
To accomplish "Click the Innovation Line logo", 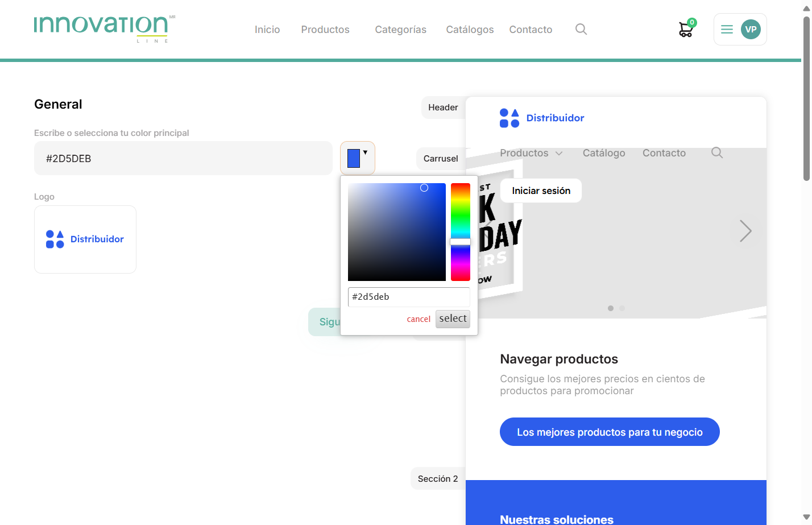I will pos(105,28).
